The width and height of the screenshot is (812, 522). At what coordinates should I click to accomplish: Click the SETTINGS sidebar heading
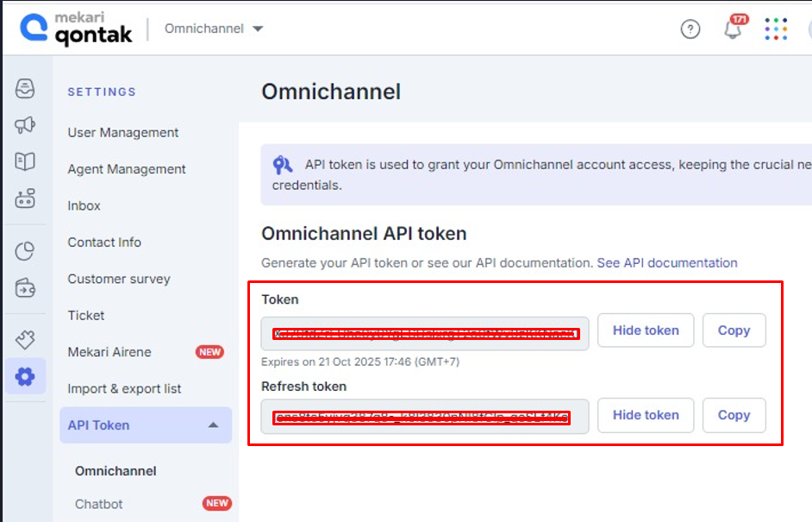pos(102,91)
